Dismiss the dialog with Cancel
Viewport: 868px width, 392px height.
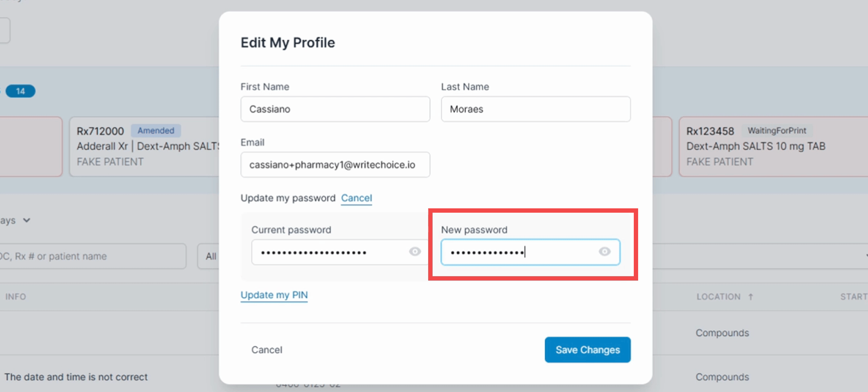[x=266, y=350]
